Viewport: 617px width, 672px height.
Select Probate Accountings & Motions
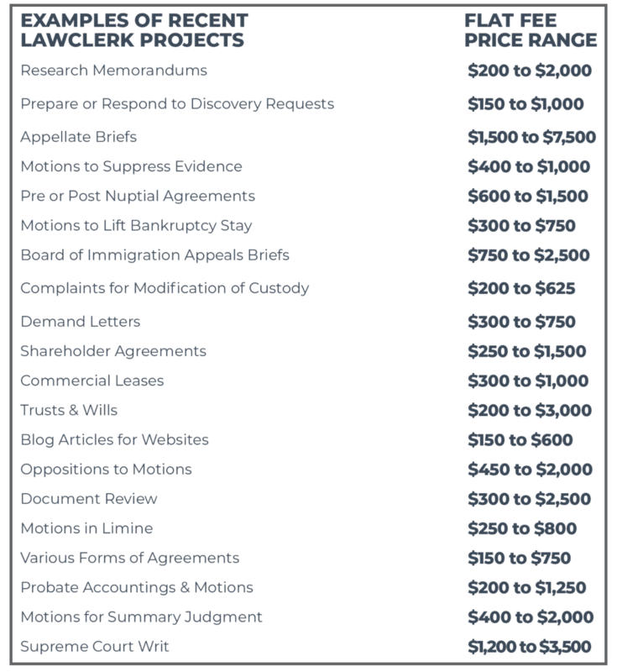(x=137, y=587)
